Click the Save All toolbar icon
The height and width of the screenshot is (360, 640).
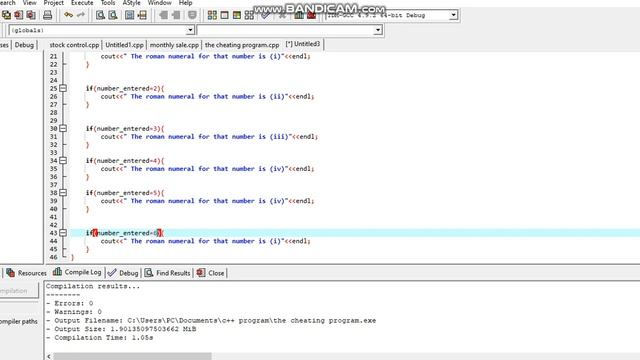tap(7, 15)
